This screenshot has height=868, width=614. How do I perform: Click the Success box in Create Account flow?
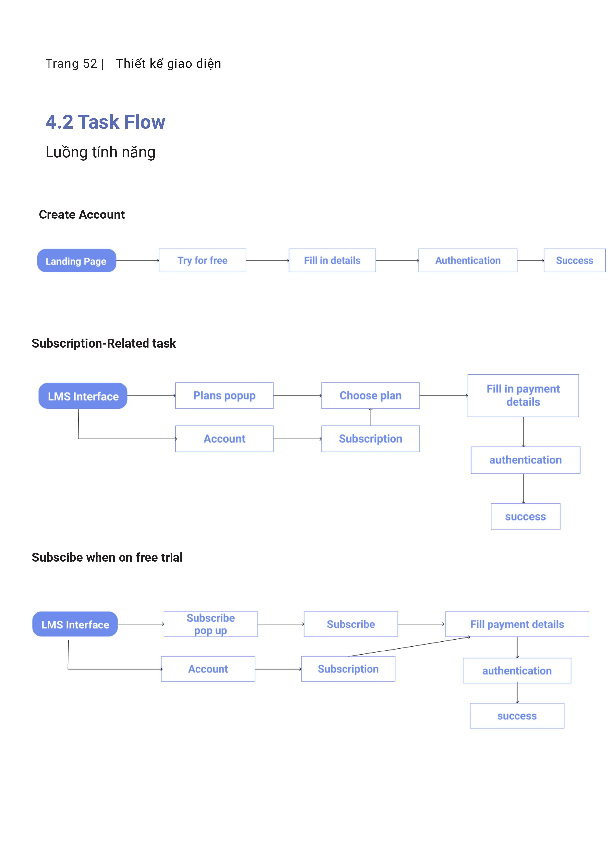point(575,260)
